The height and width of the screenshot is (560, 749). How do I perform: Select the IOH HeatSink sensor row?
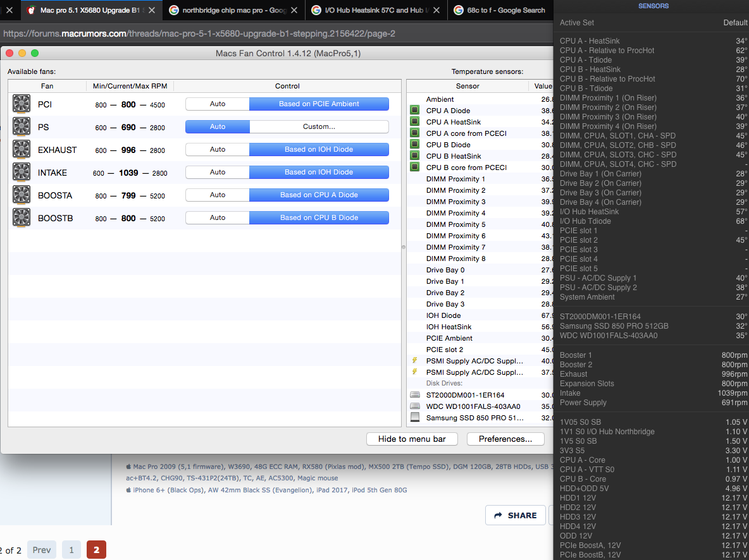[480, 327]
